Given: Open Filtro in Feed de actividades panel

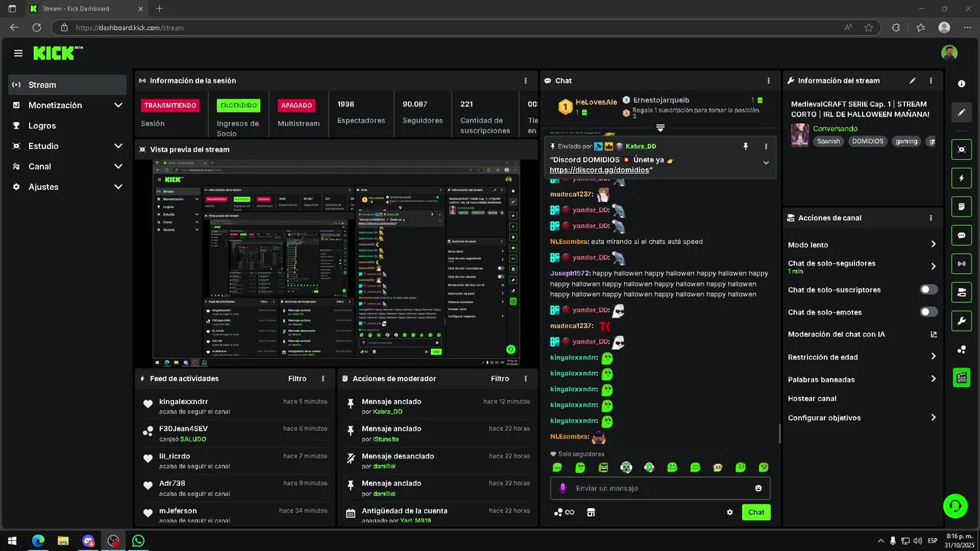Looking at the screenshot, I should [297, 379].
